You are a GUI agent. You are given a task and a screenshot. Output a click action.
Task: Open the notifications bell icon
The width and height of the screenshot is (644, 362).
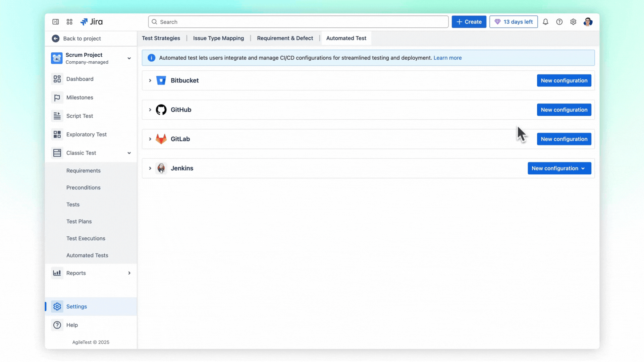[x=545, y=21]
